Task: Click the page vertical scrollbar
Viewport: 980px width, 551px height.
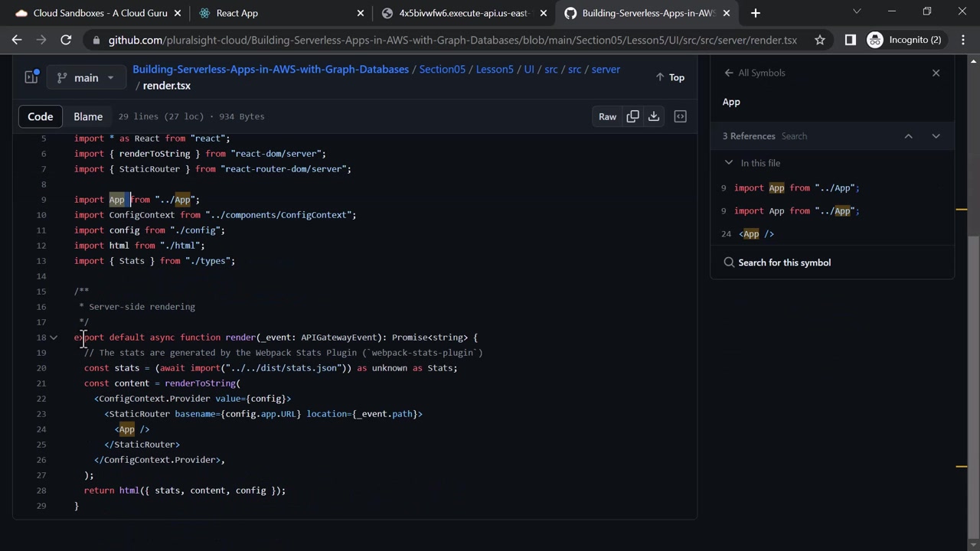Action: pyautogui.click(x=974, y=383)
